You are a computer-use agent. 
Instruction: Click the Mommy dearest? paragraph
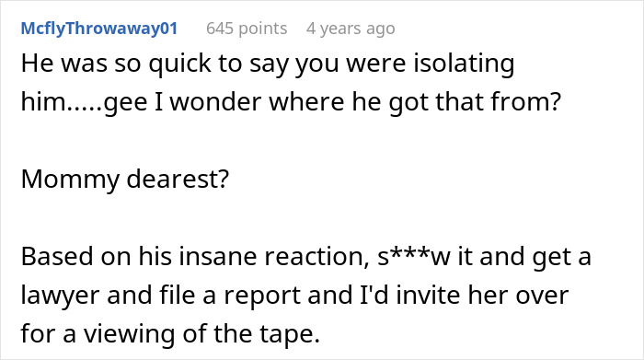pyautogui.click(x=125, y=180)
